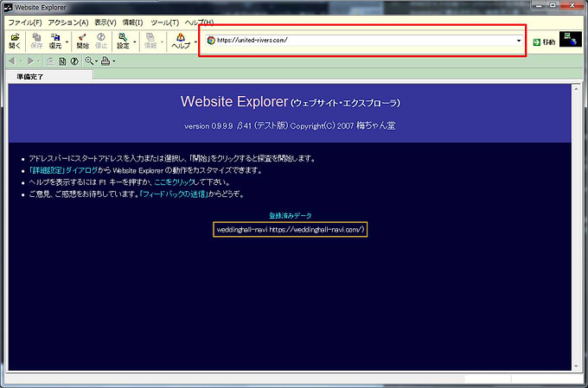Screen dimensions: 588x388
Task: Click the printer icon
Action: pos(105,61)
